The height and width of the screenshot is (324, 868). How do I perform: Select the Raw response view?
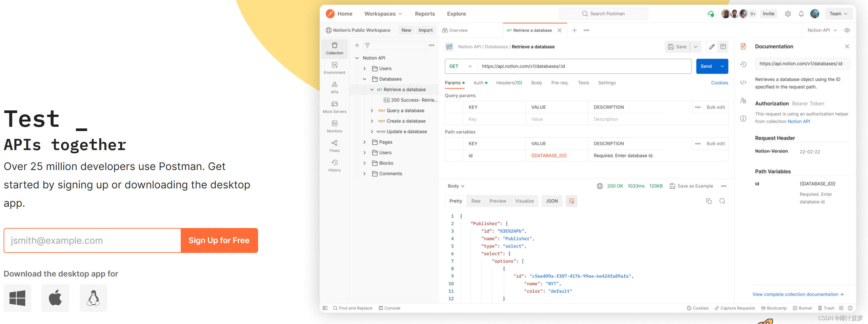tap(475, 201)
